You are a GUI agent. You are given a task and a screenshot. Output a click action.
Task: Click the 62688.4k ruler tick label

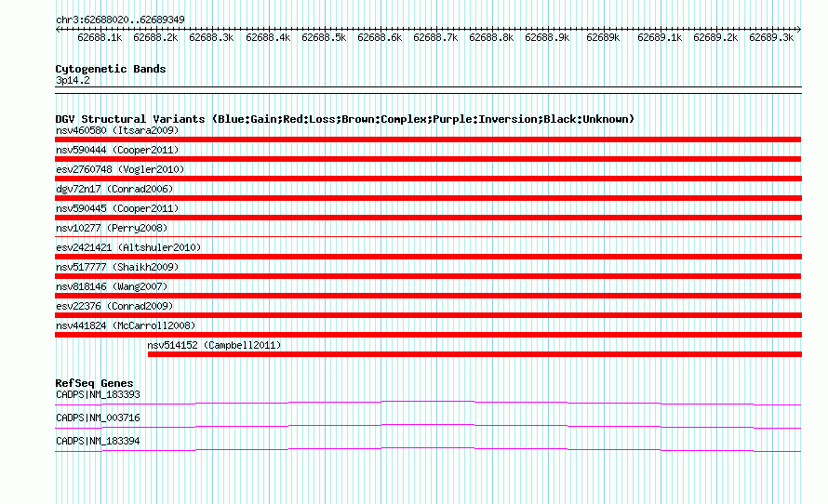coord(268,38)
